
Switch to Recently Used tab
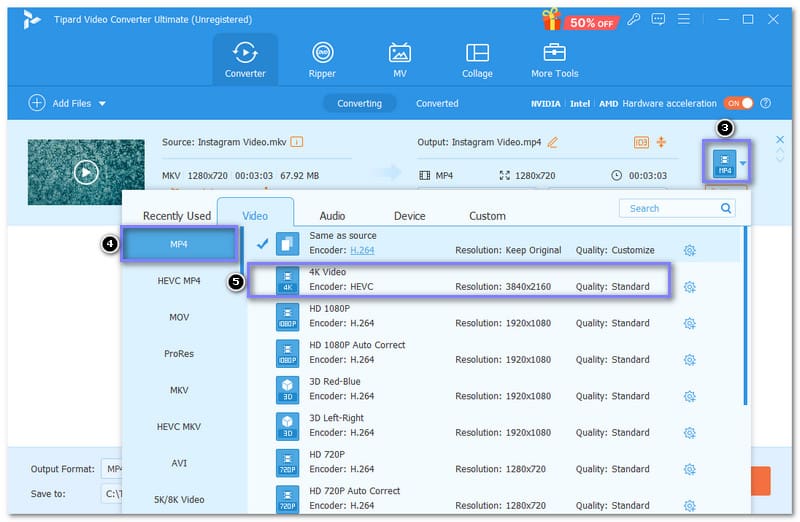(177, 216)
